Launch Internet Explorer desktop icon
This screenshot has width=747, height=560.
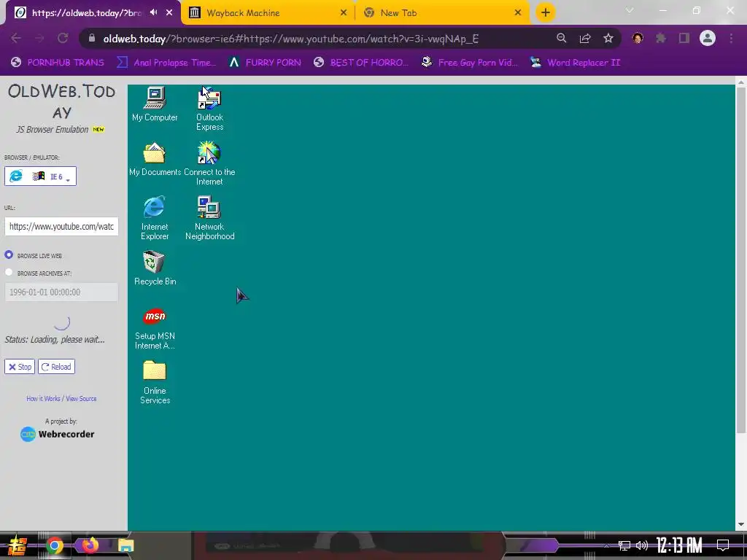(x=155, y=217)
